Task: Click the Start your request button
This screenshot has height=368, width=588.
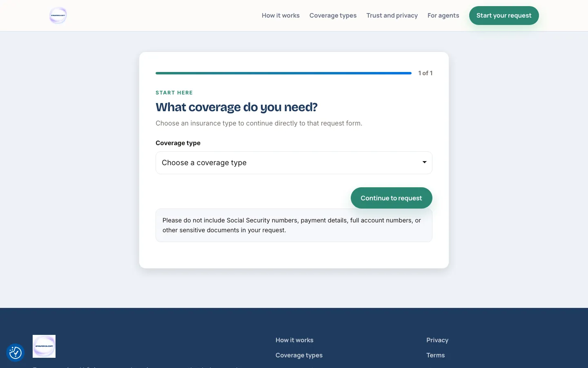Action: point(504,16)
